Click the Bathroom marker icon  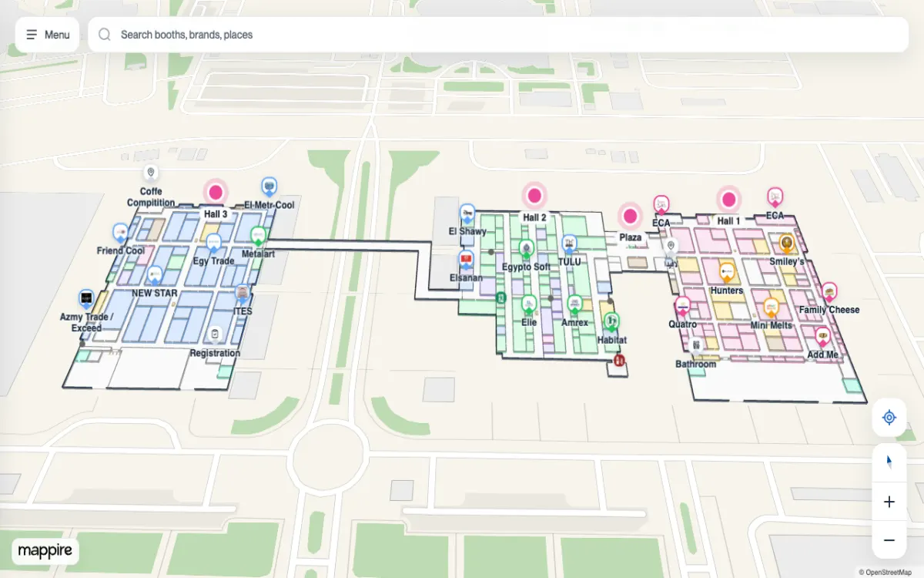coord(696,346)
